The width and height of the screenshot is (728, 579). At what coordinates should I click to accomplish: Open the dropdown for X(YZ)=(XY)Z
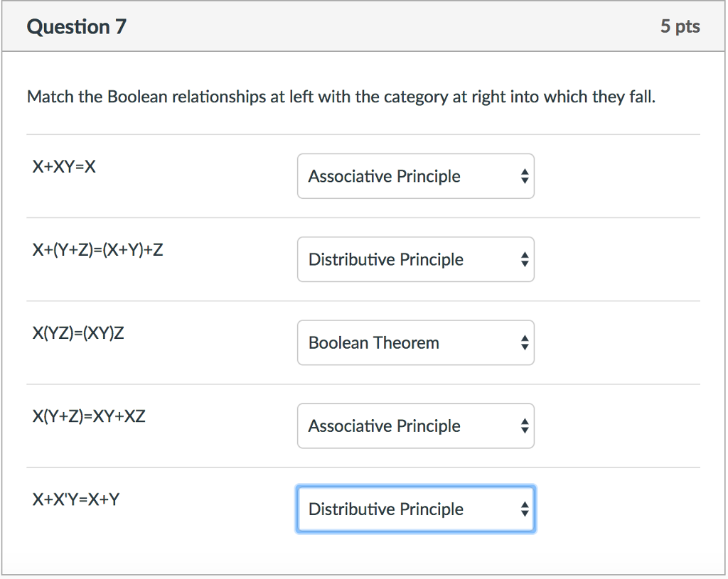coord(415,342)
